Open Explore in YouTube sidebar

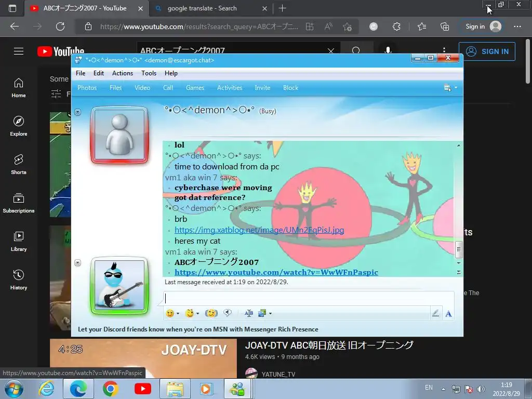pos(19,126)
